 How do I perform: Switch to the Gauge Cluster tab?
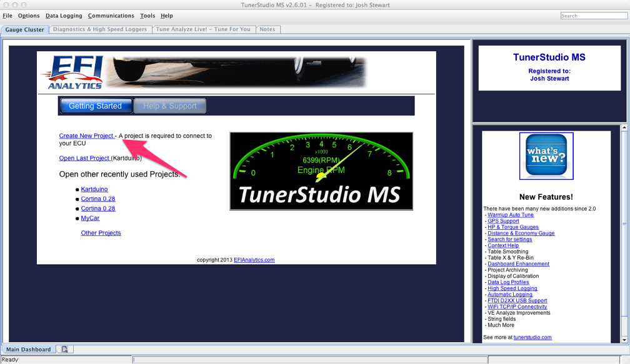[24, 29]
